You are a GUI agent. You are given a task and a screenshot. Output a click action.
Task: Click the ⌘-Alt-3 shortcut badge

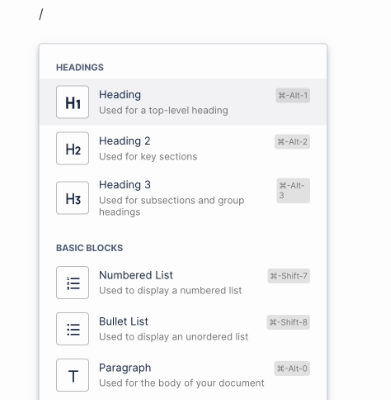coord(293,190)
